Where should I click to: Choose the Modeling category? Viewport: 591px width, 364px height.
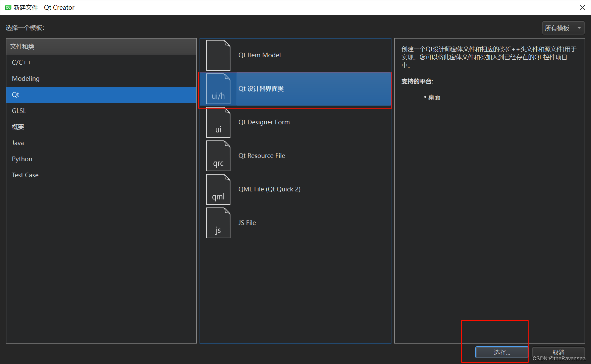point(101,79)
